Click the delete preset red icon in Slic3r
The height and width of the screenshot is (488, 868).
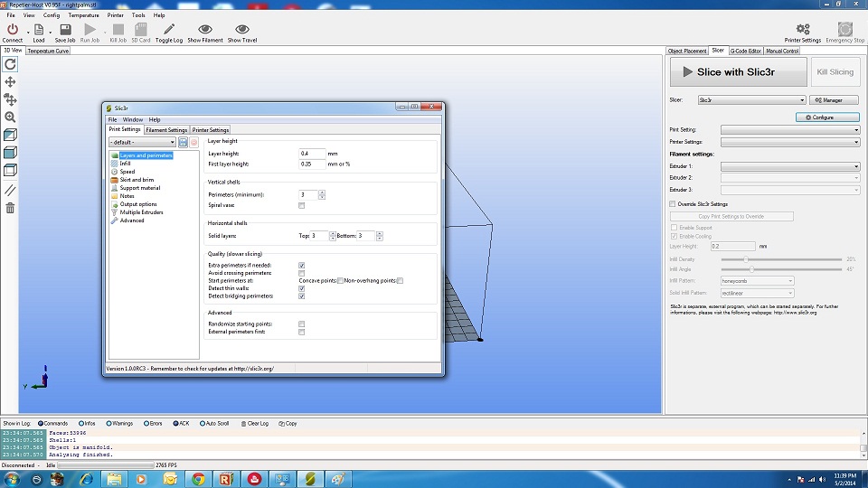click(193, 142)
